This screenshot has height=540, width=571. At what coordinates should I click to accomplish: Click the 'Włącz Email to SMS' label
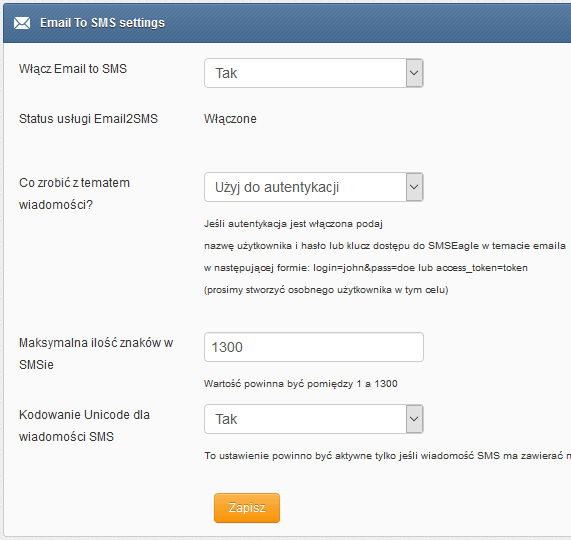pyautogui.click(x=73, y=68)
